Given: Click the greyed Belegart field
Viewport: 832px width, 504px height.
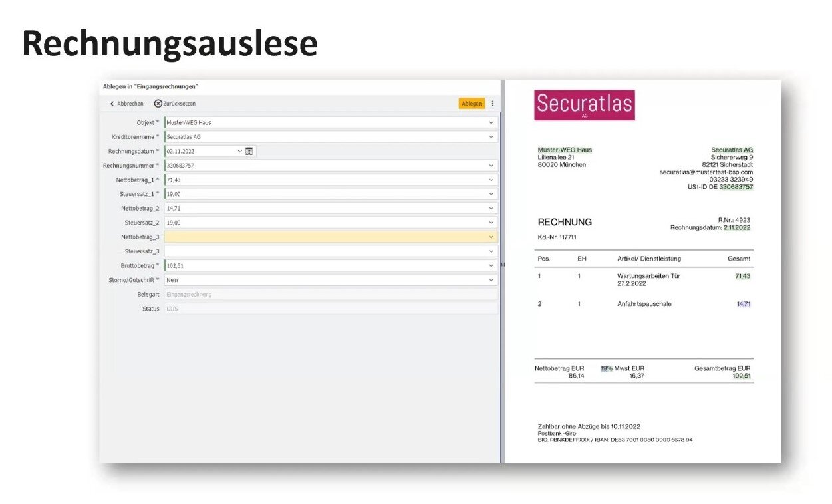Looking at the screenshot, I should coord(331,294).
